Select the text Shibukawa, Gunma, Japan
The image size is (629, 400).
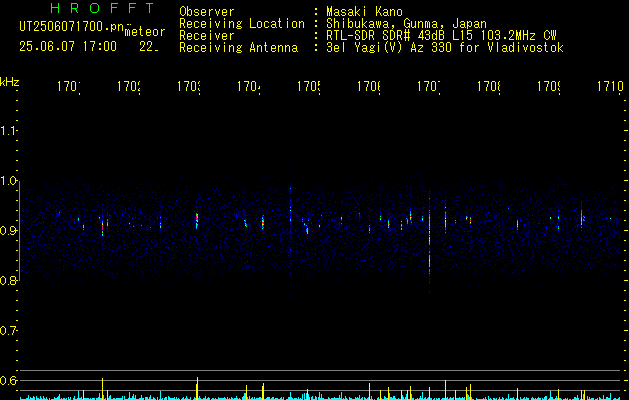(x=406, y=24)
